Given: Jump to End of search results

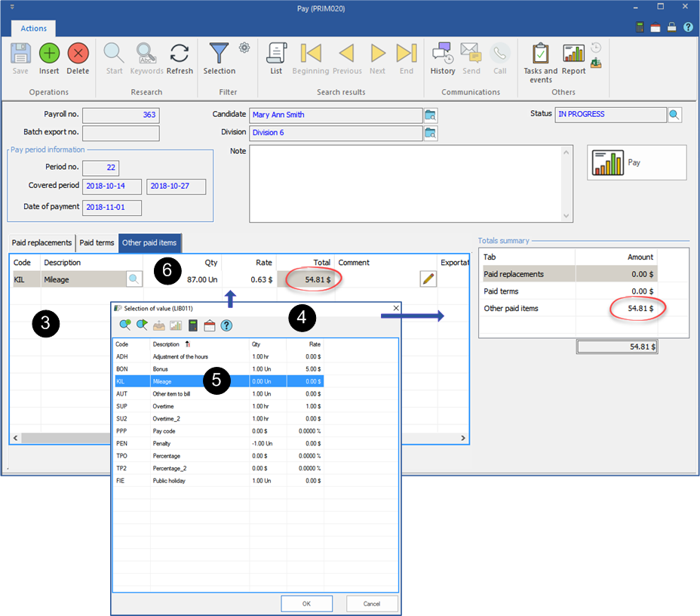Looking at the screenshot, I should [407, 54].
